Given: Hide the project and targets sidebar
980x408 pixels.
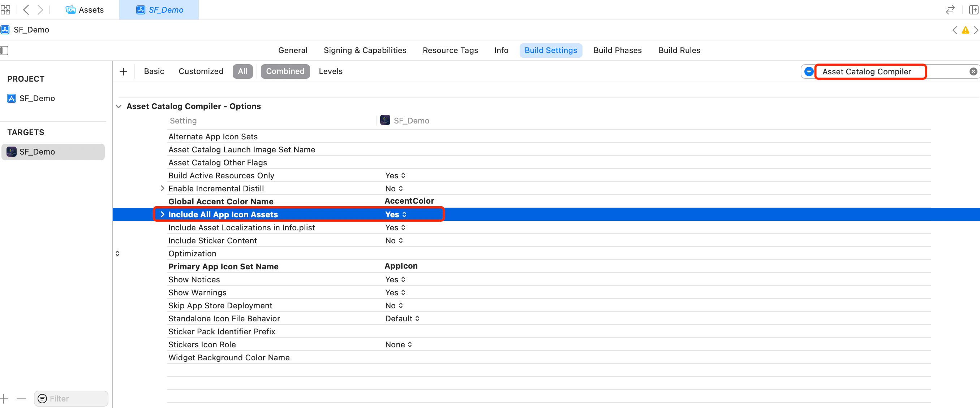Looking at the screenshot, I should (4, 50).
